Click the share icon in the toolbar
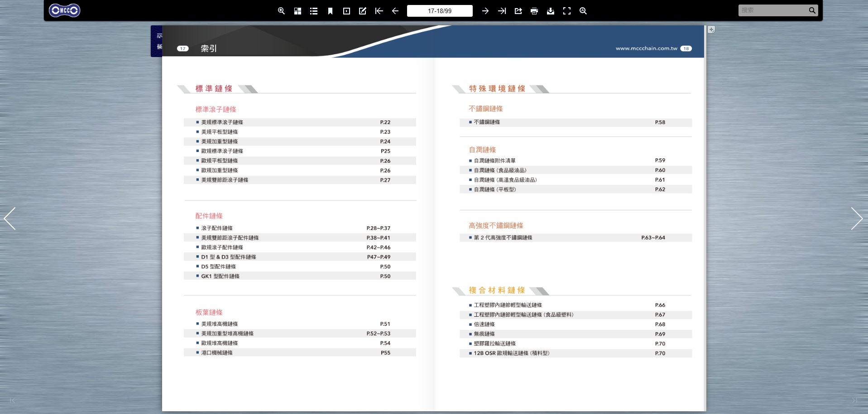The width and height of the screenshot is (868, 414). pyautogui.click(x=518, y=11)
